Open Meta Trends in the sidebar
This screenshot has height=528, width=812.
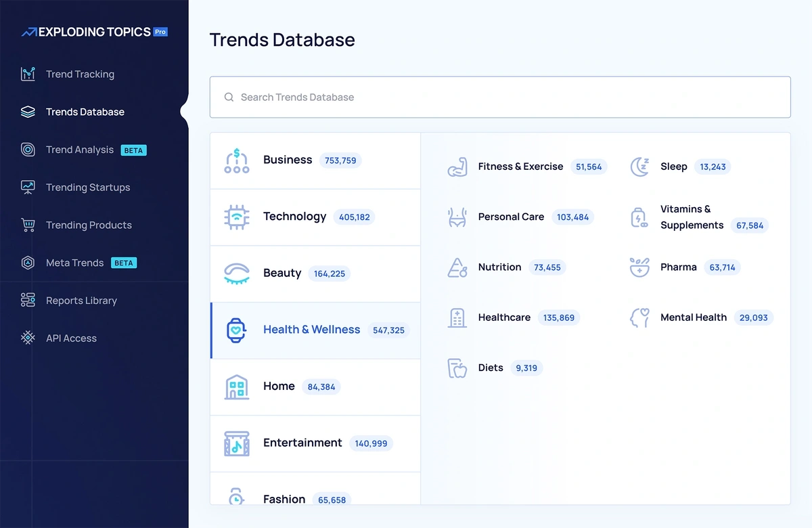coord(75,263)
